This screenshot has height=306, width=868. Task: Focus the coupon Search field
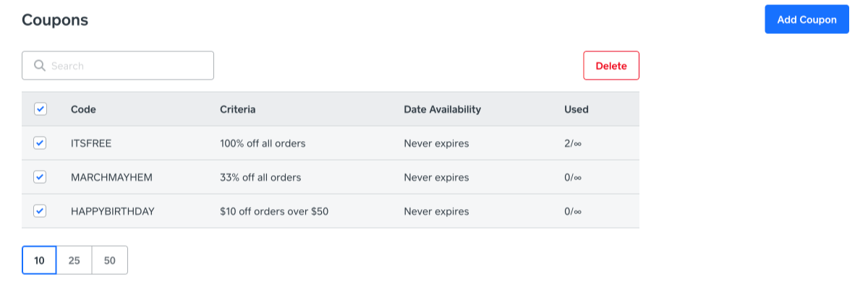coord(127,66)
